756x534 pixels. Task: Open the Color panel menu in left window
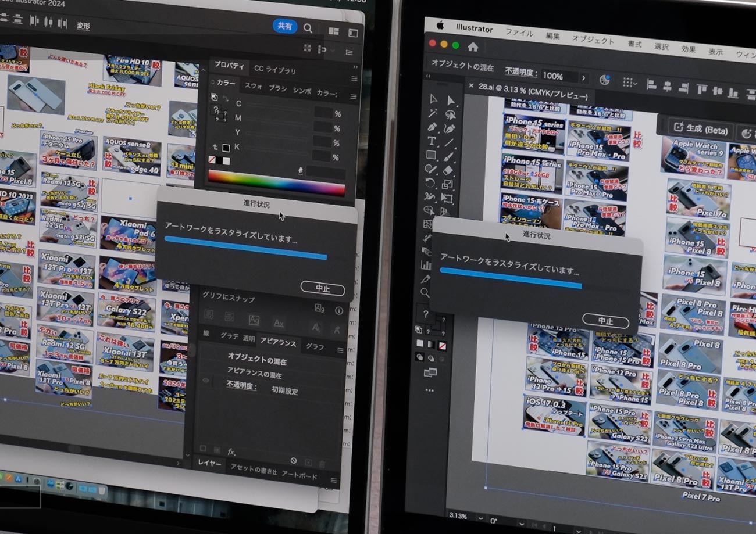tap(353, 96)
